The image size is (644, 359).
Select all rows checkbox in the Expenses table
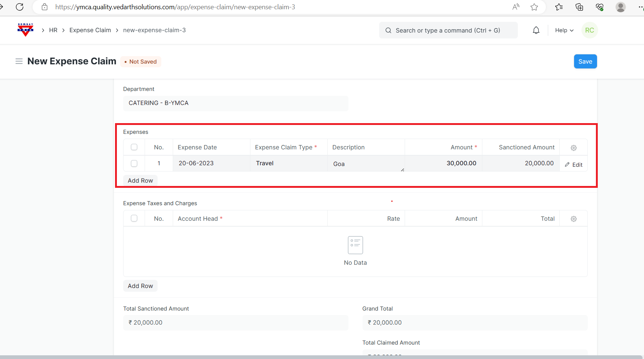(x=134, y=147)
